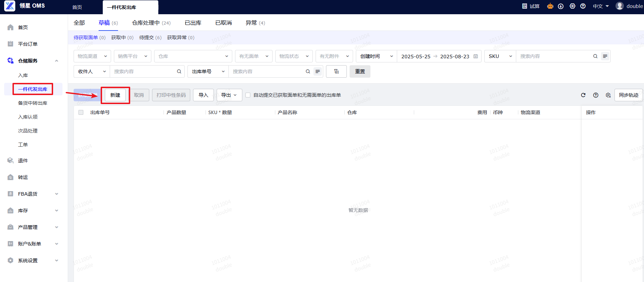Click the search icon in SKU search box
644x282 pixels.
(x=595, y=56)
